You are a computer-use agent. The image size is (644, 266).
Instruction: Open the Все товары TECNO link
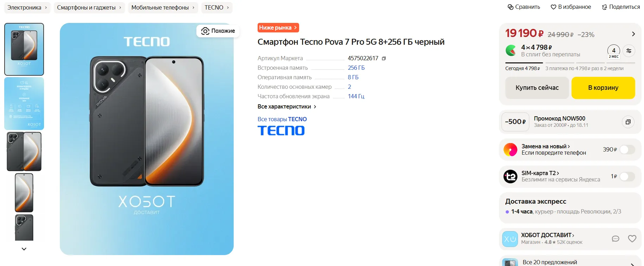pyautogui.click(x=282, y=119)
